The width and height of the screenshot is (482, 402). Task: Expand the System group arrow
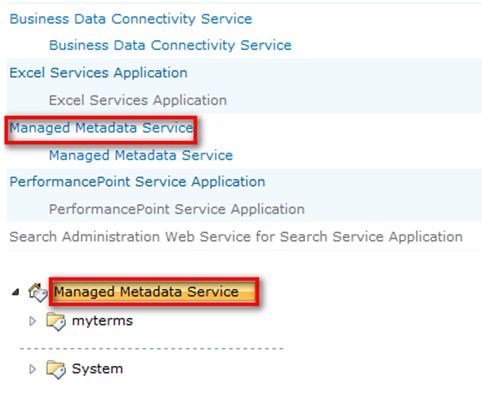click(x=32, y=369)
